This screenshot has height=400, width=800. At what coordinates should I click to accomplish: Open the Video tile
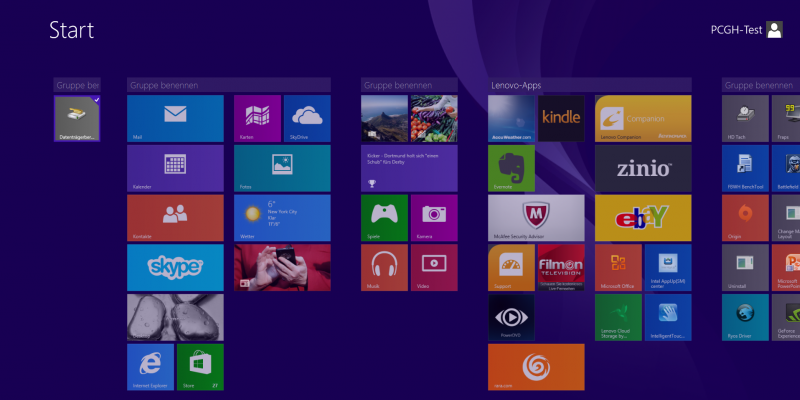pyautogui.click(x=434, y=267)
